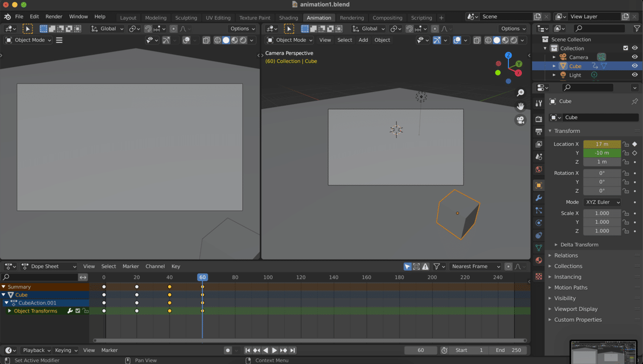Switch to the Shading workspace tab

(288, 18)
